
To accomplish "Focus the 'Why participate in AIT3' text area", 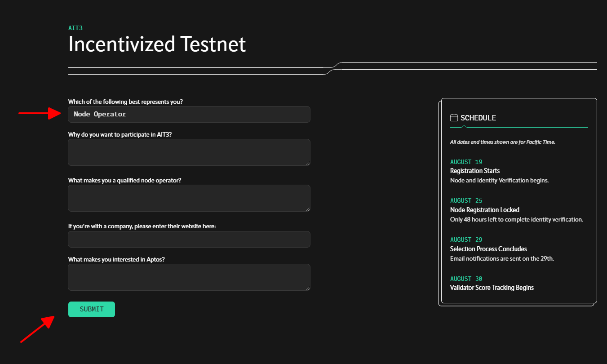I will [x=189, y=152].
